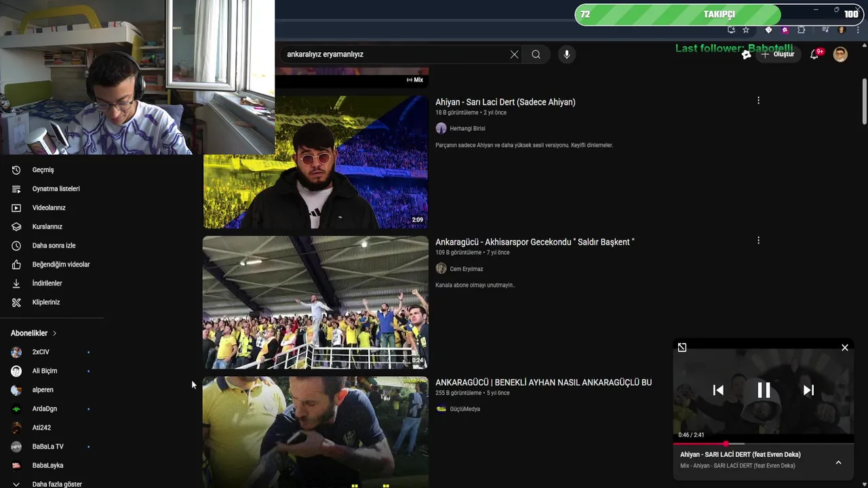Close the miniplayer
Image resolution: width=868 pixels, height=488 pixels.
tap(845, 348)
